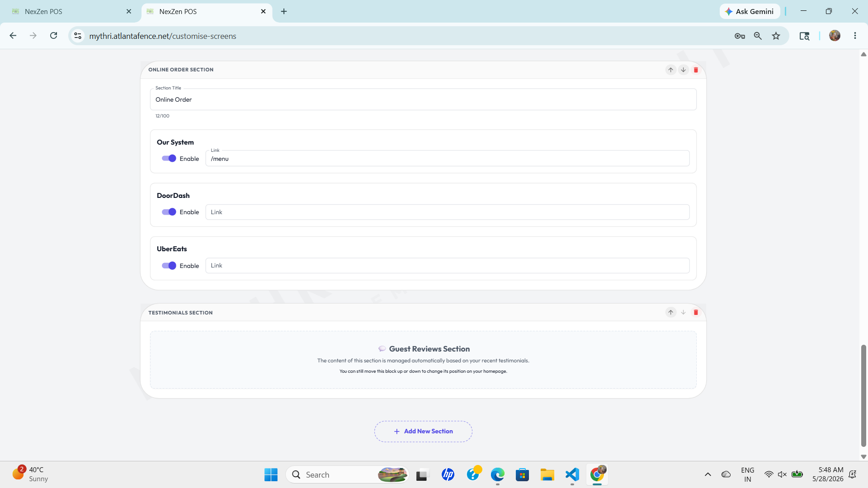Open Get Help app from taskbar
The width and height of the screenshot is (868, 488).
point(473,474)
